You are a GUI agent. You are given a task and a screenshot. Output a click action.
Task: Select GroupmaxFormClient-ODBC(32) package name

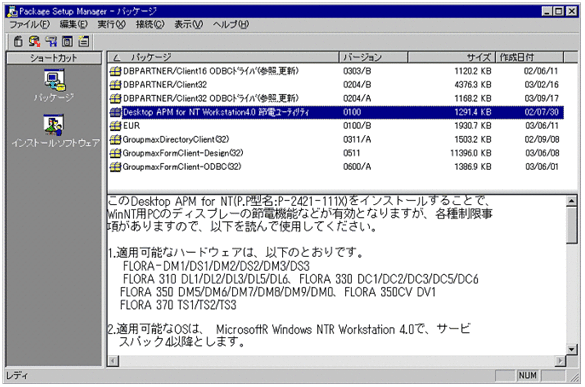click(182, 167)
